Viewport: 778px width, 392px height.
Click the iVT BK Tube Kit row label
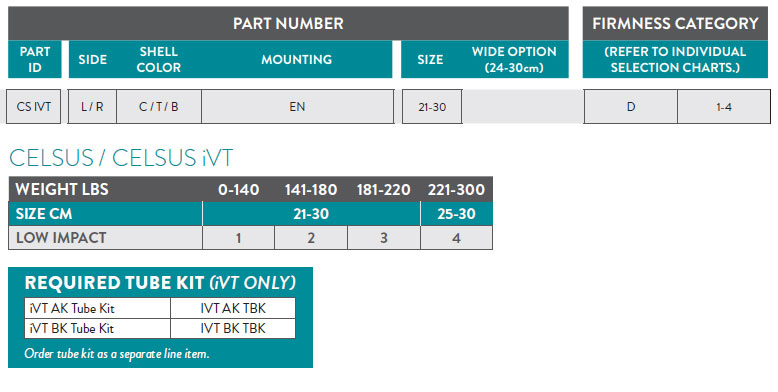click(72, 328)
